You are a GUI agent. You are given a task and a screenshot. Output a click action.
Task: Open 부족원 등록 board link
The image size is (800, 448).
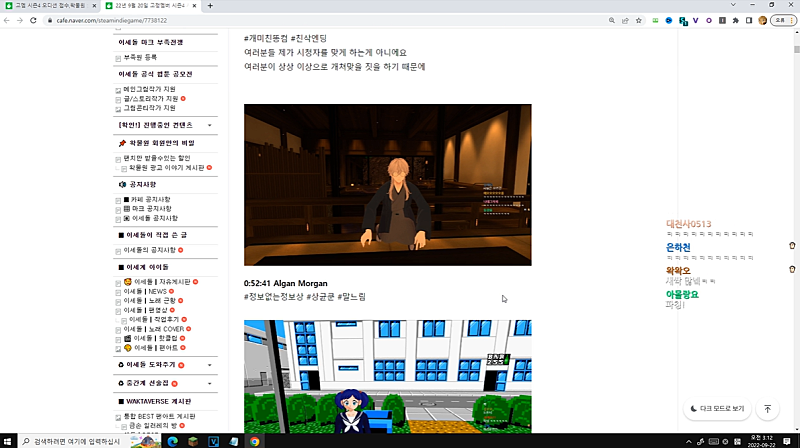click(140, 57)
